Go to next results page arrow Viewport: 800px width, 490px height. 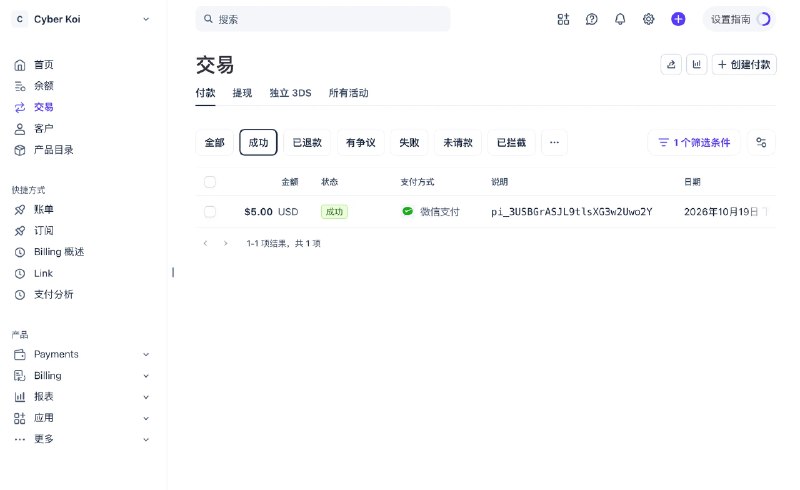[226, 243]
